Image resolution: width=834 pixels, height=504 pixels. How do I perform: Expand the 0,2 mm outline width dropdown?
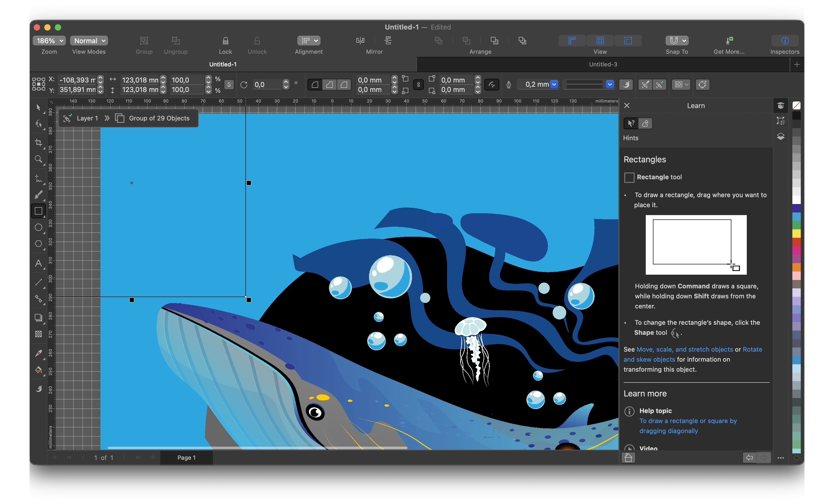(554, 85)
